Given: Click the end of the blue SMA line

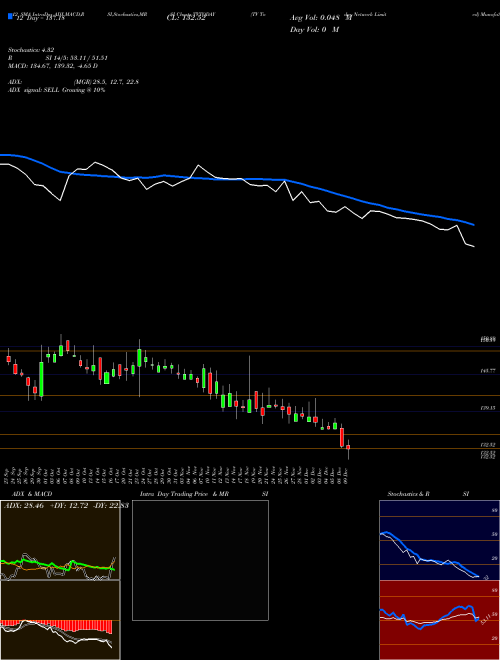Looking at the screenshot, I should click(474, 225).
